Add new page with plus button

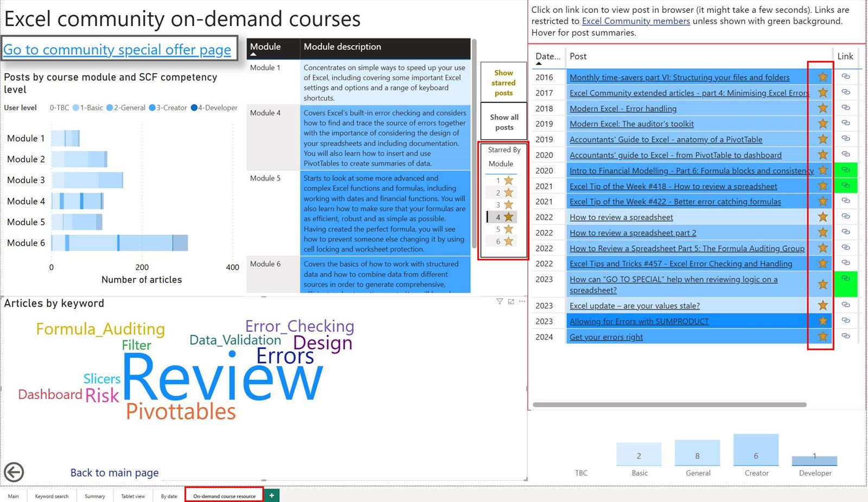point(272,495)
